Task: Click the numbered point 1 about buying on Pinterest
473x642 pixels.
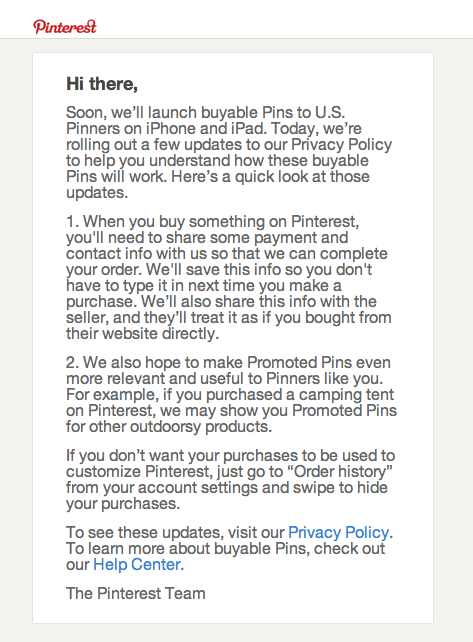Action: (x=229, y=277)
